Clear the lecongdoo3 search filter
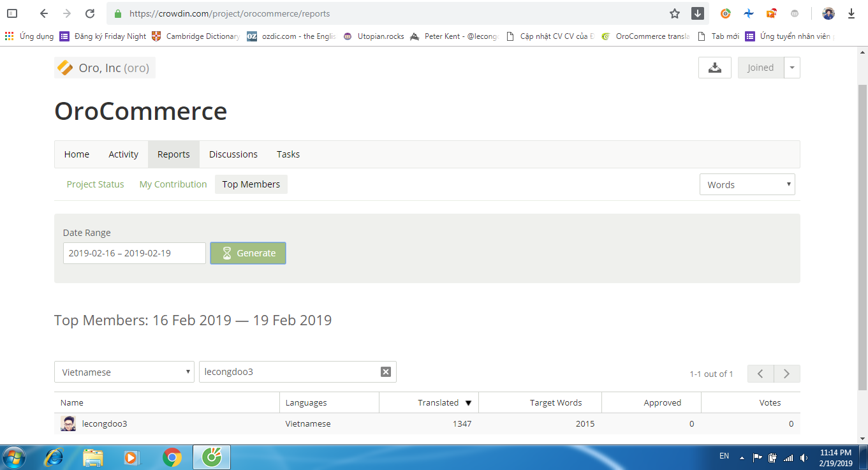 click(x=385, y=372)
